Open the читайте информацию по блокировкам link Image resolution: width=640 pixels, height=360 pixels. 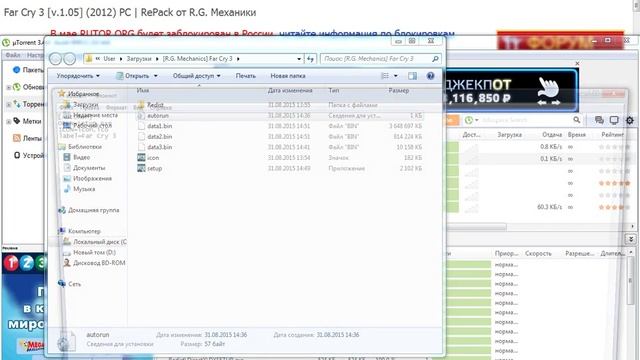pos(367,33)
